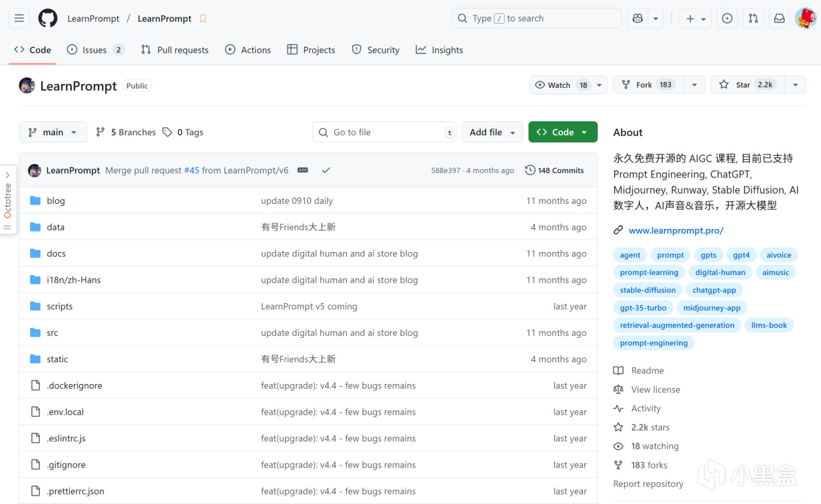This screenshot has width=821, height=504.
Task: Click the type to search field
Action: tap(537, 19)
